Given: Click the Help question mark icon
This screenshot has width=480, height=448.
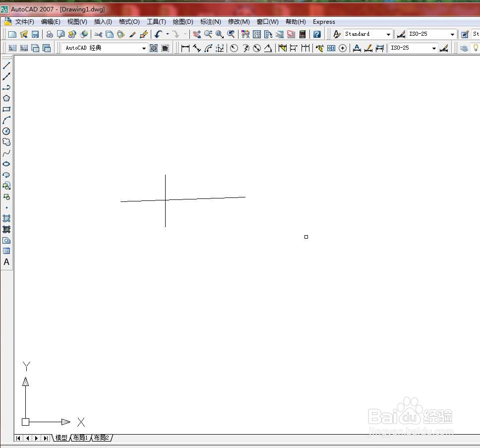Looking at the screenshot, I should pos(317,34).
